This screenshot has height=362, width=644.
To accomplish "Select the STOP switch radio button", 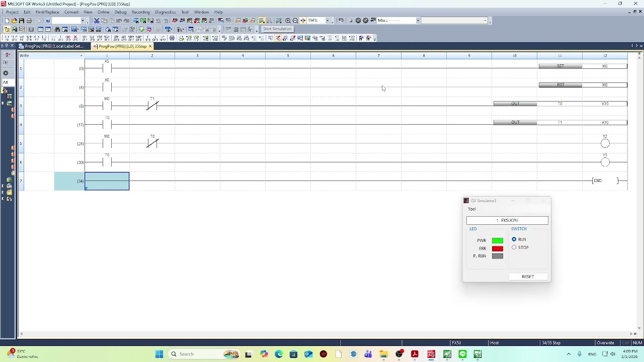I will (514, 247).
